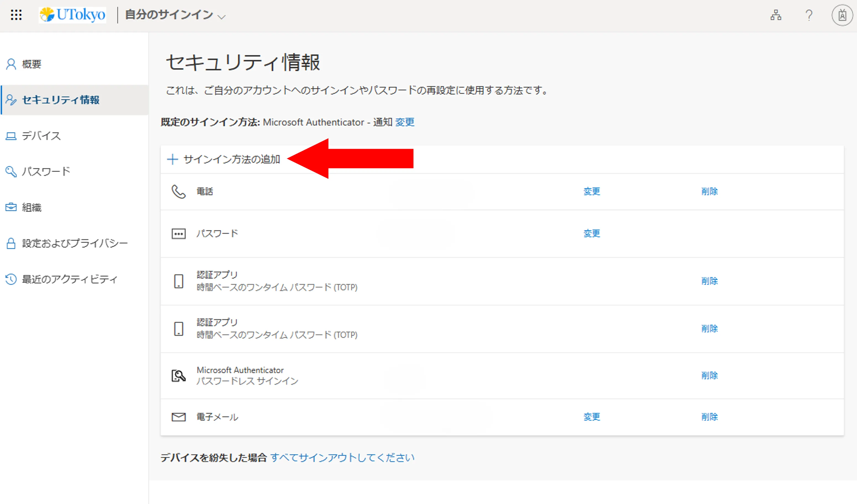Delete the Microsoft Authenticator passwordless method
This screenshot has height=504, width=857.
tap(710, 376)
